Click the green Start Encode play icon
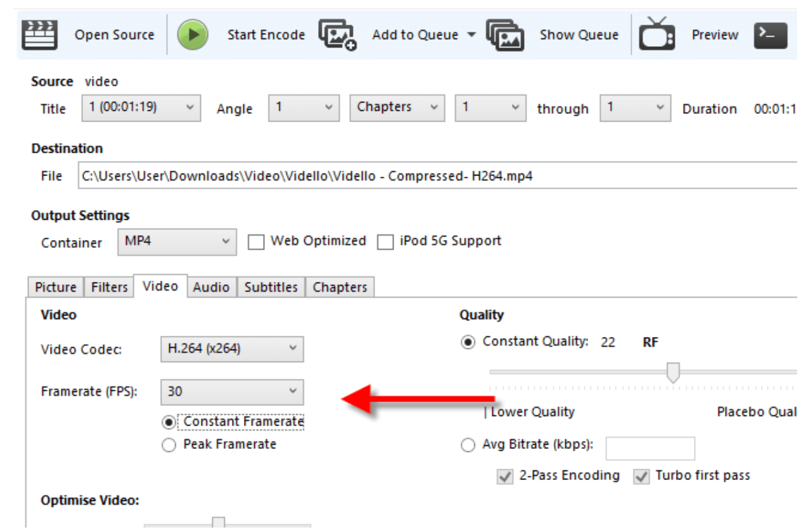 pos(193,35)
